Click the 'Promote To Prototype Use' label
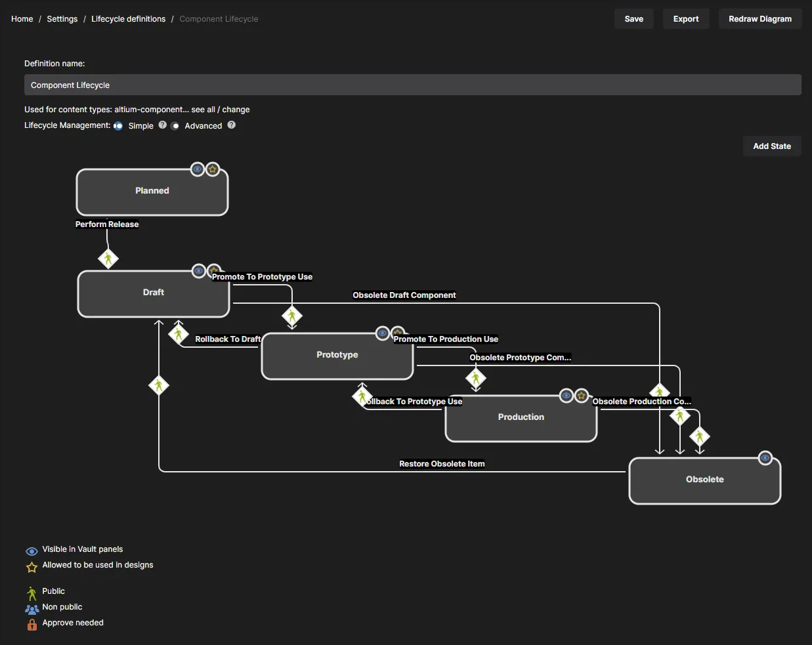The image size is (812, 645). (x=262, y=277)
